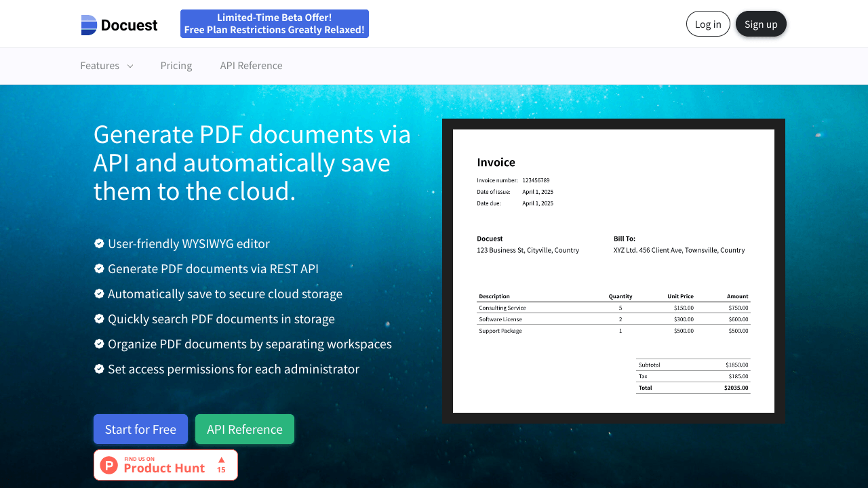Image resolution: width=868 pixels, height=488 pixels.
Task: Expand the Features dropdown chevron
Action: (x=130, y=66)
